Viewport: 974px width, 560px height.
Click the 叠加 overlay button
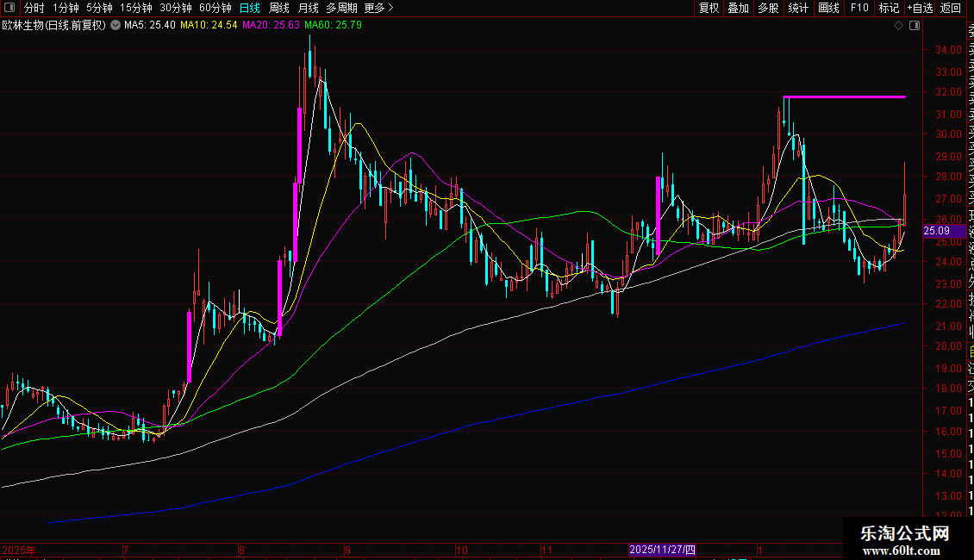[739, 8]
